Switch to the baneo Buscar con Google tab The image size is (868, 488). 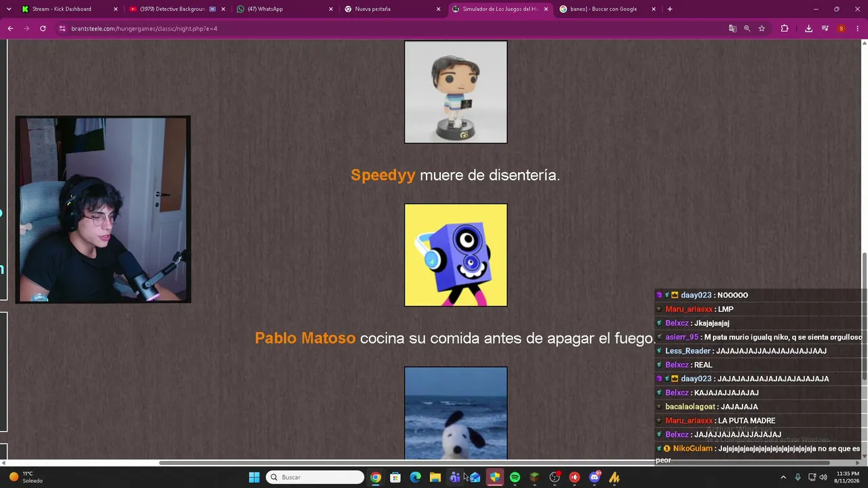click(x=607, y=9)
